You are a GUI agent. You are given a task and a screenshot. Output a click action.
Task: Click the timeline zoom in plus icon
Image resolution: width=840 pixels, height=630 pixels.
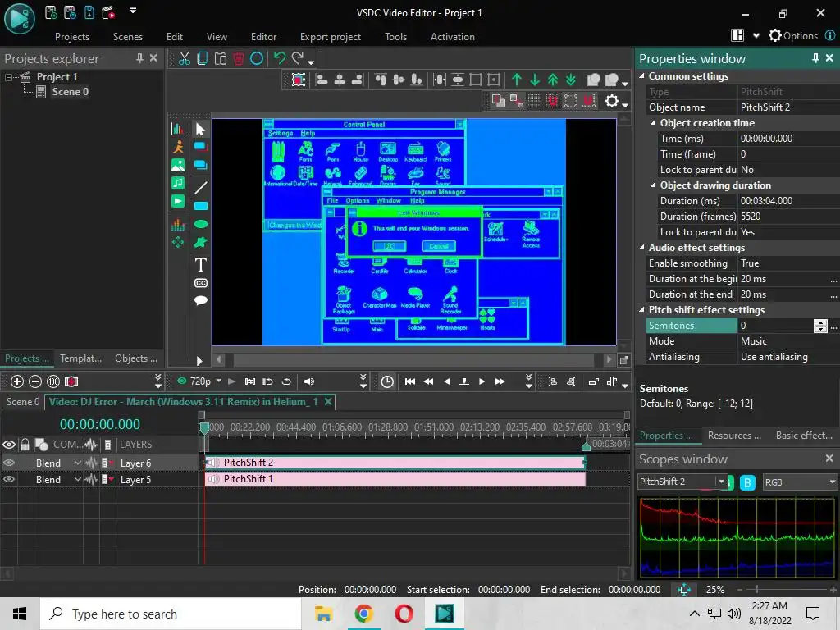(x=17, y=381)
